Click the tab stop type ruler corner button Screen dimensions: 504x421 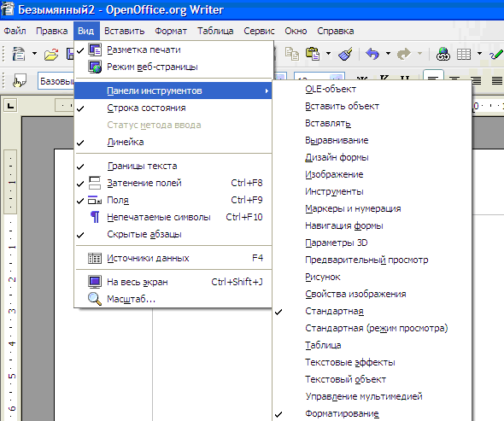10,105
